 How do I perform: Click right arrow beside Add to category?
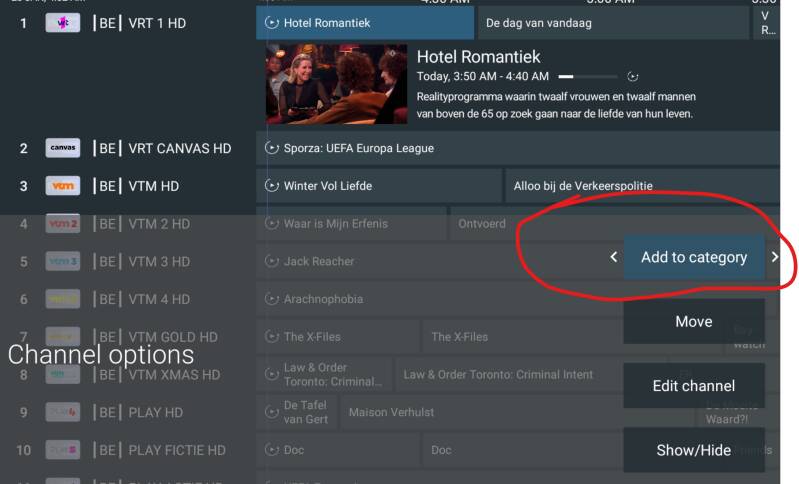pos(775,257)
